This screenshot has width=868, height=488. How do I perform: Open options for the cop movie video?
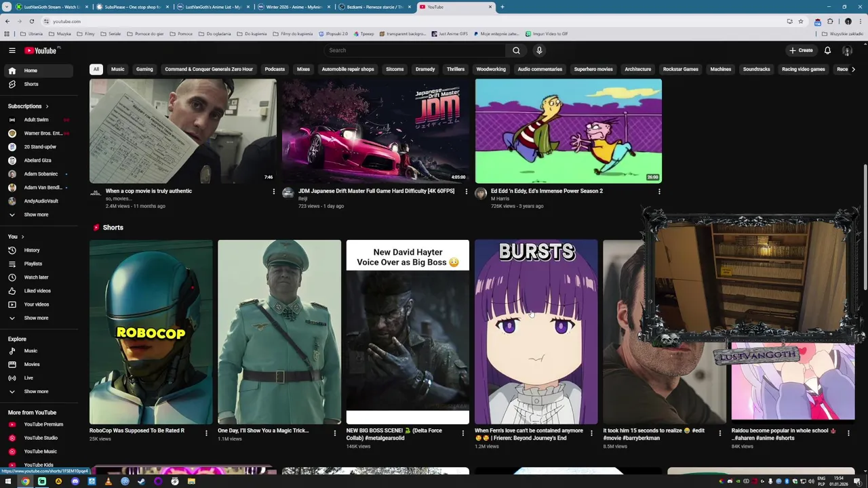coord(274,192)
